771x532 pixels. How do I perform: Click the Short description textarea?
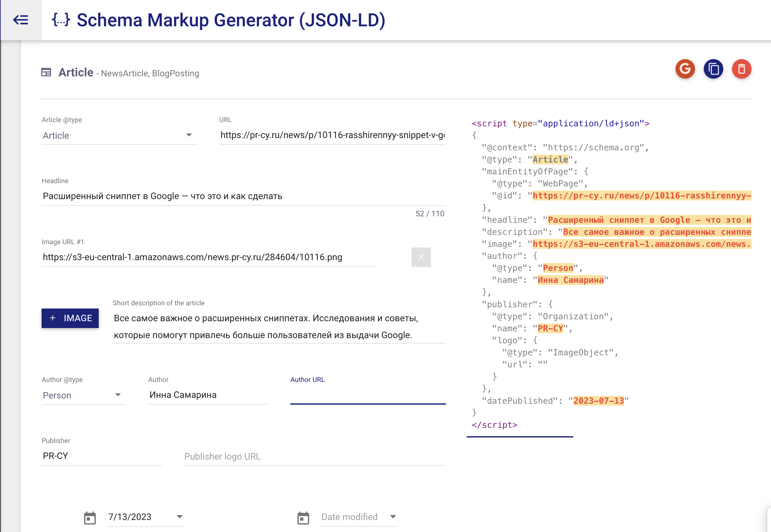tap(279, 326)
